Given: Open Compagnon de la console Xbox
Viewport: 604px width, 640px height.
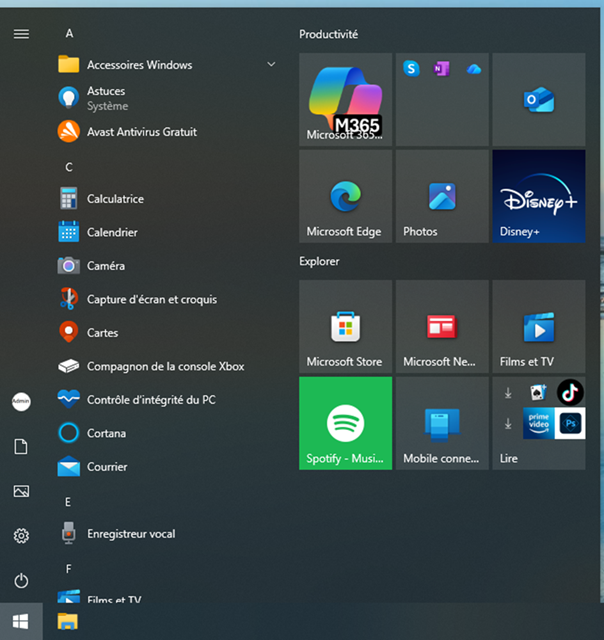Looking at the screenshot, I should (167, 366).
